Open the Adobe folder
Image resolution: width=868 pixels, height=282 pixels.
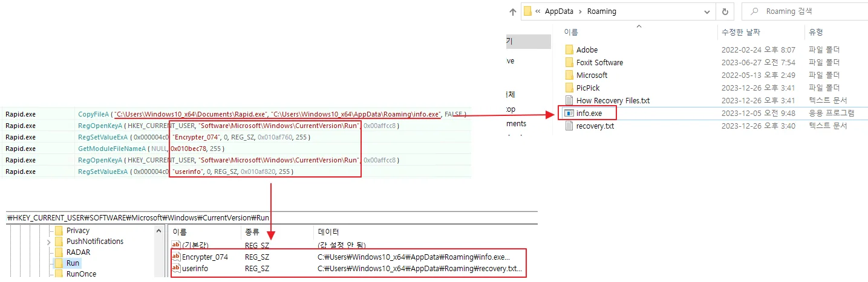click(587, 50)
